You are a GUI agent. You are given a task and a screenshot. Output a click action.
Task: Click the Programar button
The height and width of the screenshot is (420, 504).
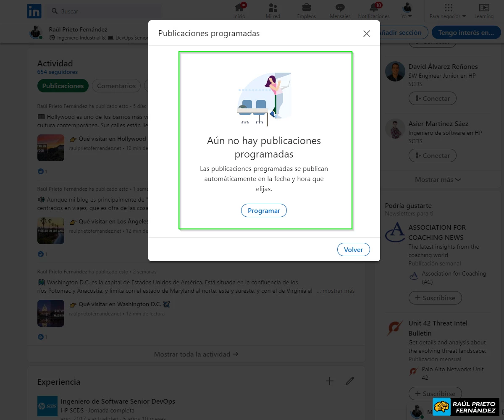click(264, 210)
